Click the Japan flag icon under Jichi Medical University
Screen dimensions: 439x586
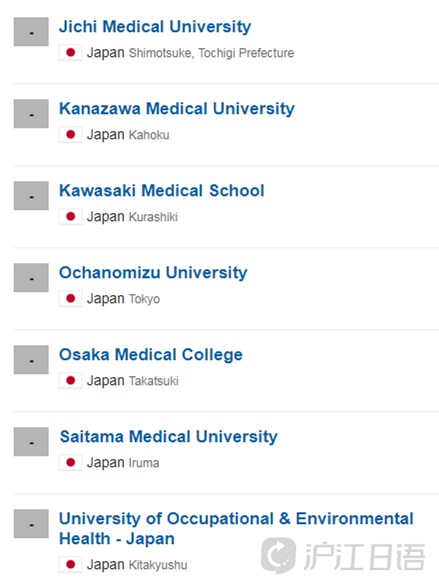[x=71, y=53]
